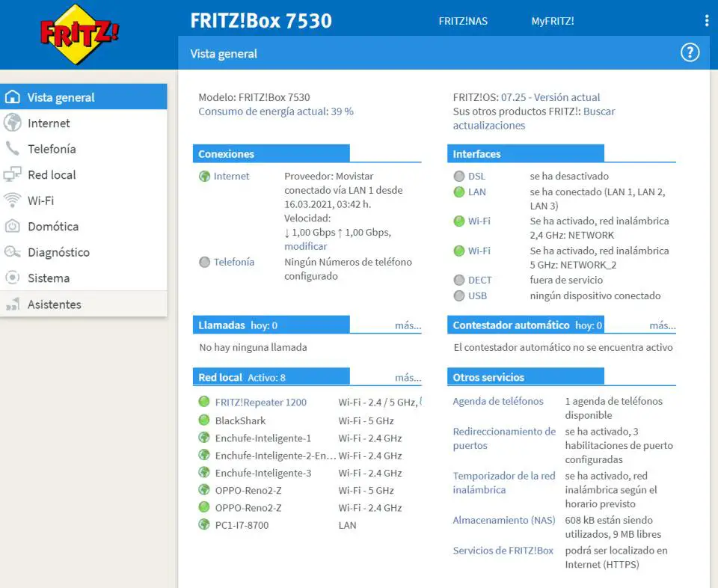The image size is (718, 588).
Task: Open the help question mark icon
Action: [689, 52]
